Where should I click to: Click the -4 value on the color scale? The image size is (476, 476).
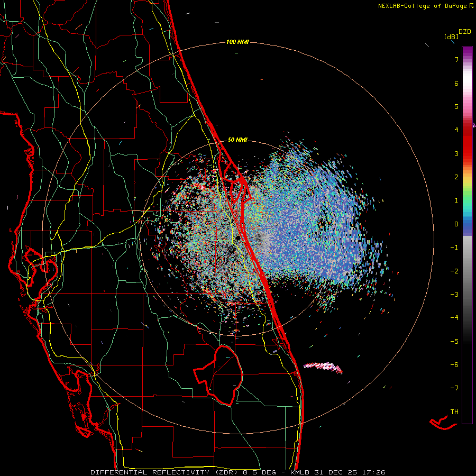(x=454, y=318)
